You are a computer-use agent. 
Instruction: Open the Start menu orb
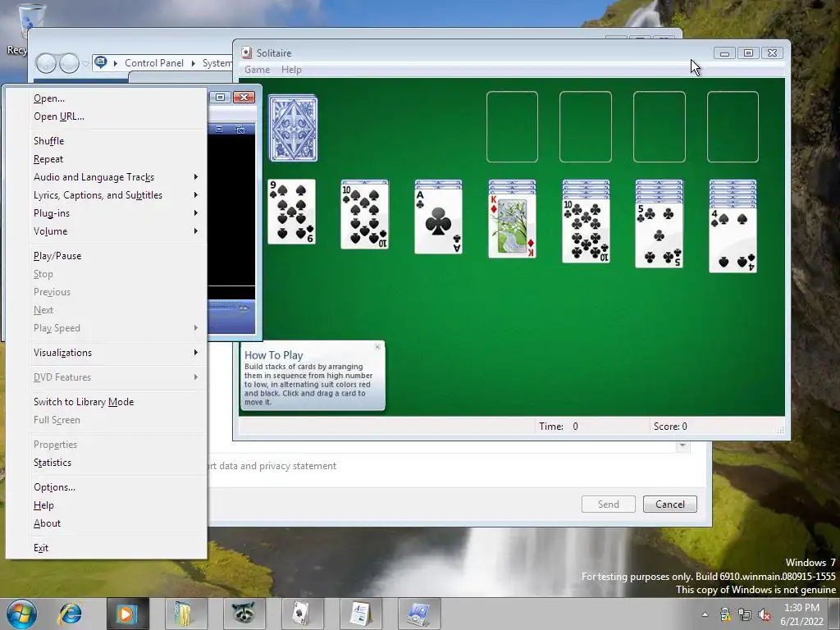click(21, 614)
